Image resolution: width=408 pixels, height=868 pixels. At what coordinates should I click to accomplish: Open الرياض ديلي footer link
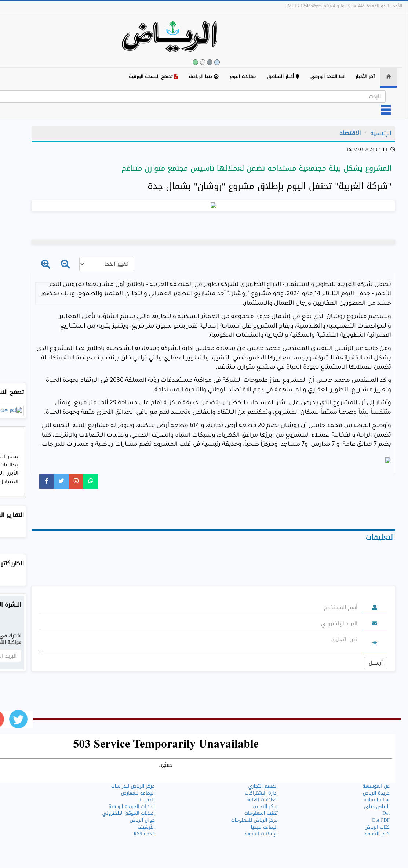(x=377, y=806)
